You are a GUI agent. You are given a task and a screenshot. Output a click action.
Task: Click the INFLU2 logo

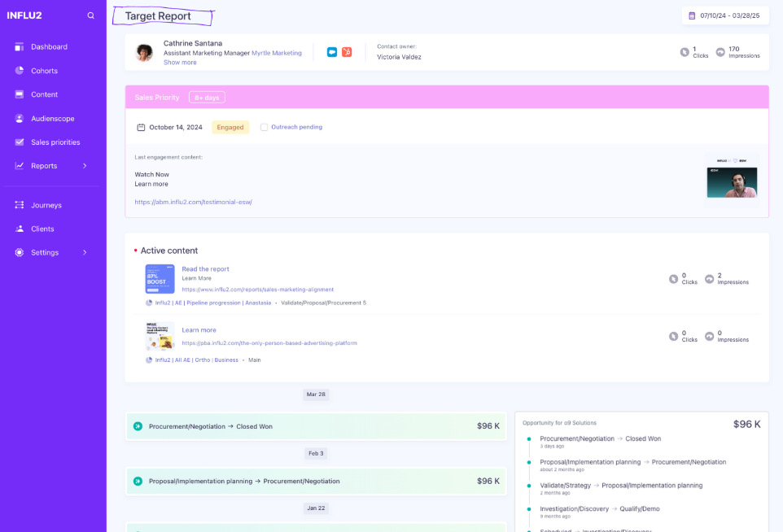[x=24, y=15]
